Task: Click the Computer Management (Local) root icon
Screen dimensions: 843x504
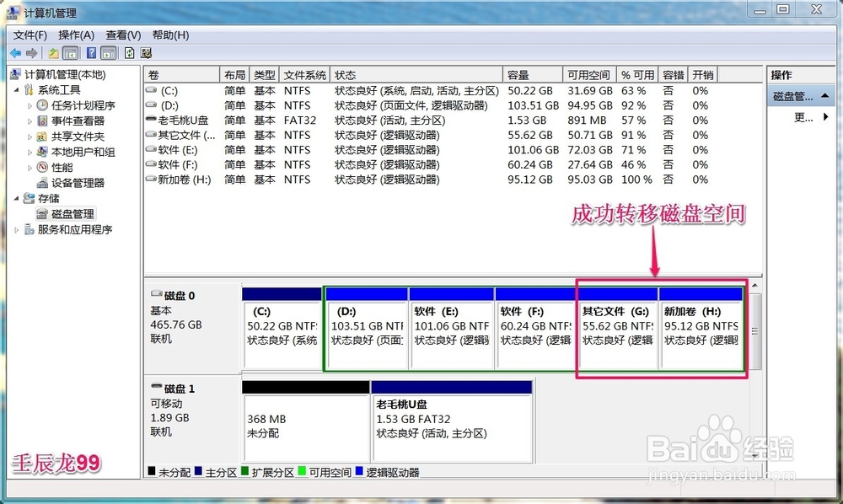Action: 15,74
